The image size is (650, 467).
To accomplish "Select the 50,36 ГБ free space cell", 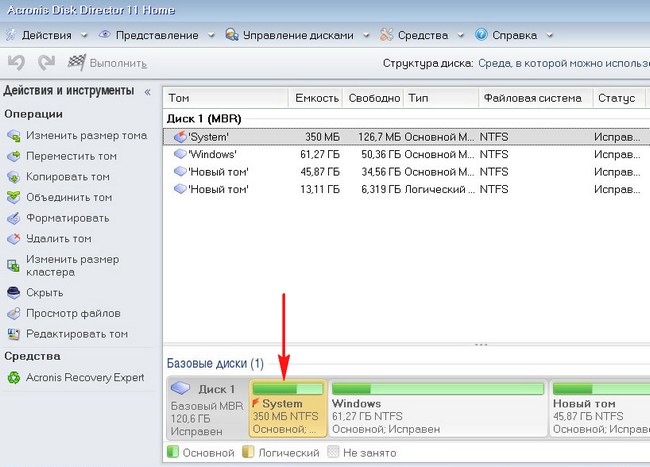I will point(381,155).
